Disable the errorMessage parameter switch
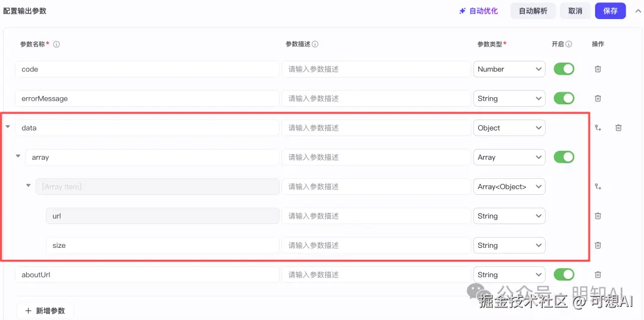Viewport: 644px width, 320px height. 563,98
